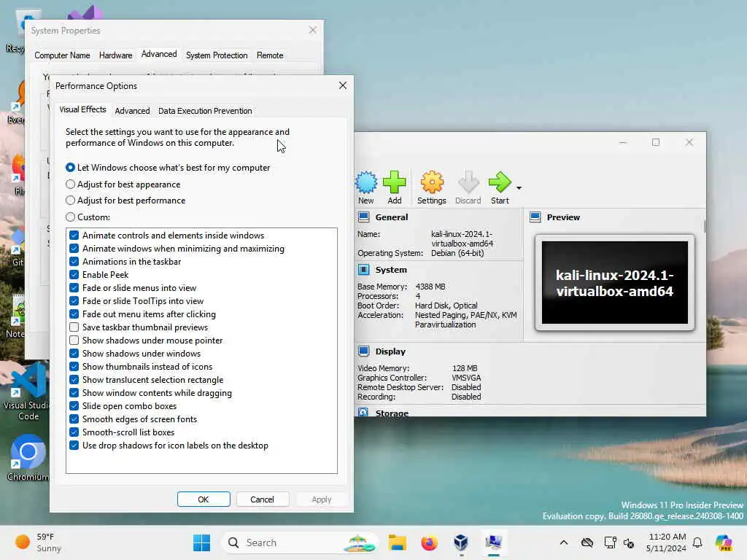Switch to Computer Name tab in System Properties

click(63, 55)
